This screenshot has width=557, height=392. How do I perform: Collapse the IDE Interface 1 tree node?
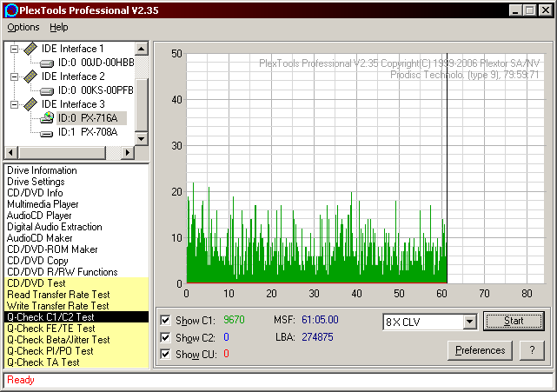(x=14, y=49)
